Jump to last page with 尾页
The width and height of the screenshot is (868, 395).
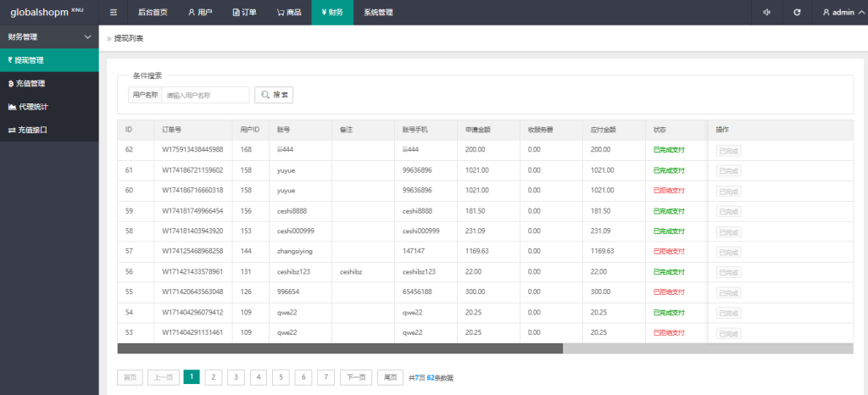[x=390, y=377]
